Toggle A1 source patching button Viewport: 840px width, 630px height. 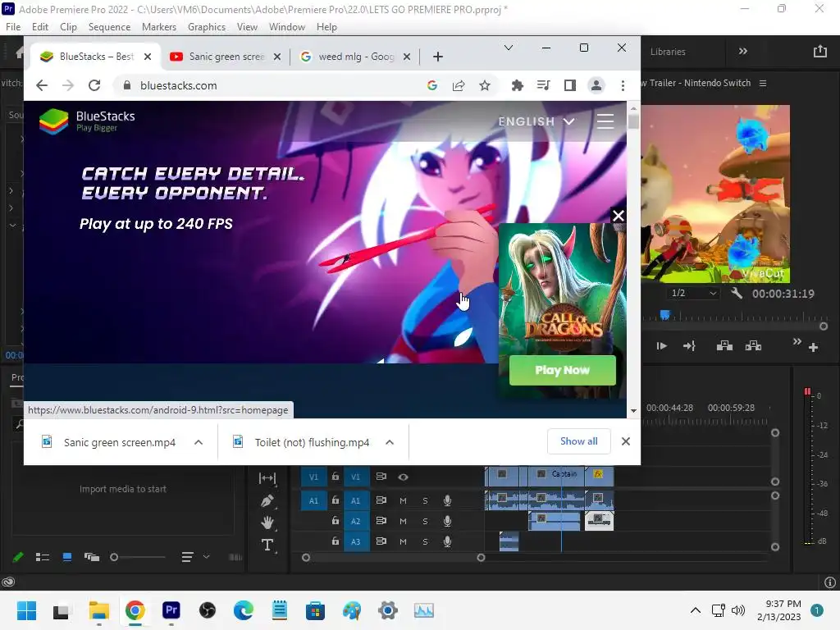[x=313, y=500]
